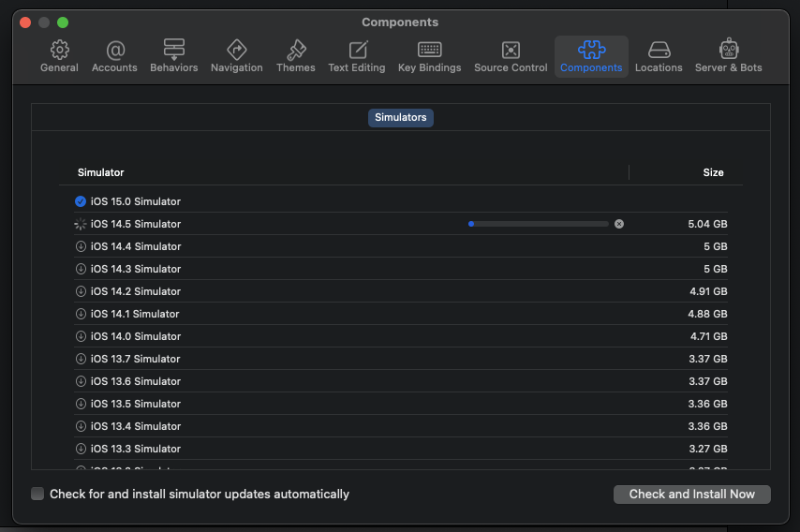Open the Behaviors preferences pane

(x=173, y=56)
